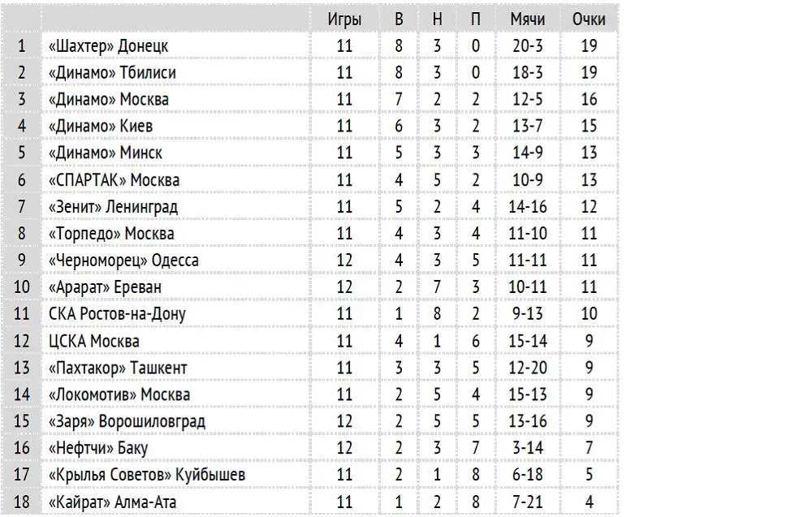Click the «Пахтакор» Ташкент team name
The width and height of the screenshot is (812, 517).
click(118, 368)
